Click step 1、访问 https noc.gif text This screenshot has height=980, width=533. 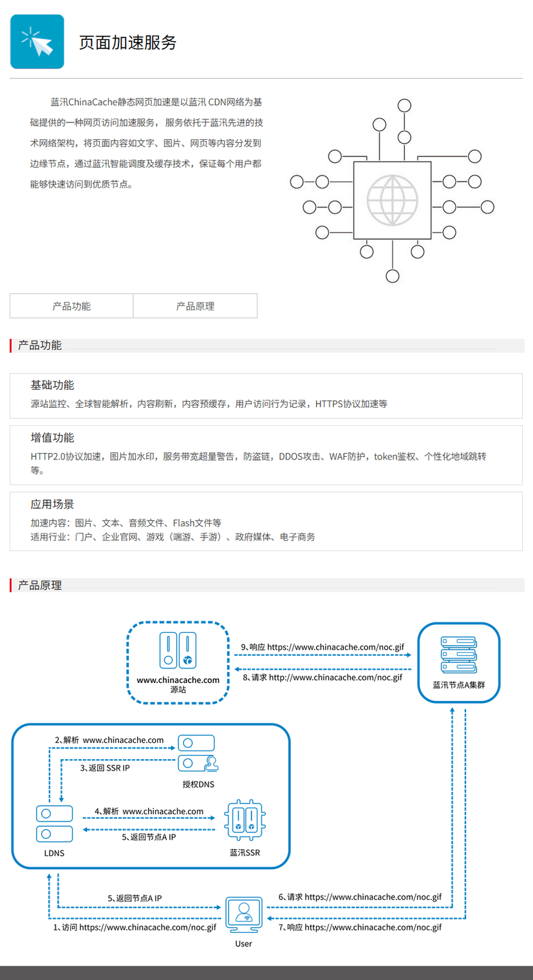click(x=135, y=927)
